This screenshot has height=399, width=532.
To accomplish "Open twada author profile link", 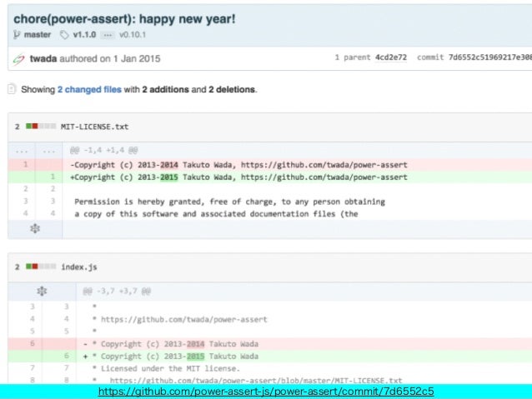I will pos(43,58).
